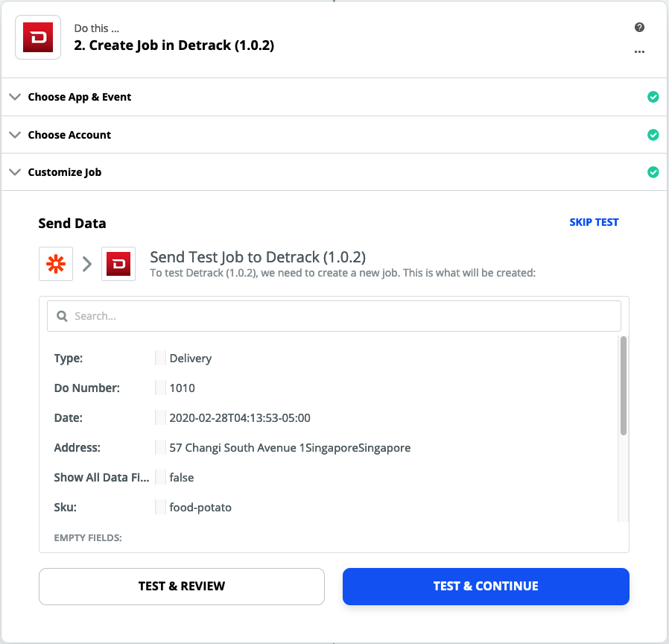This screenshot has width=669, height=644.
Task: Click the small Detrack icon beside Send Test Job
Action: 118,264
